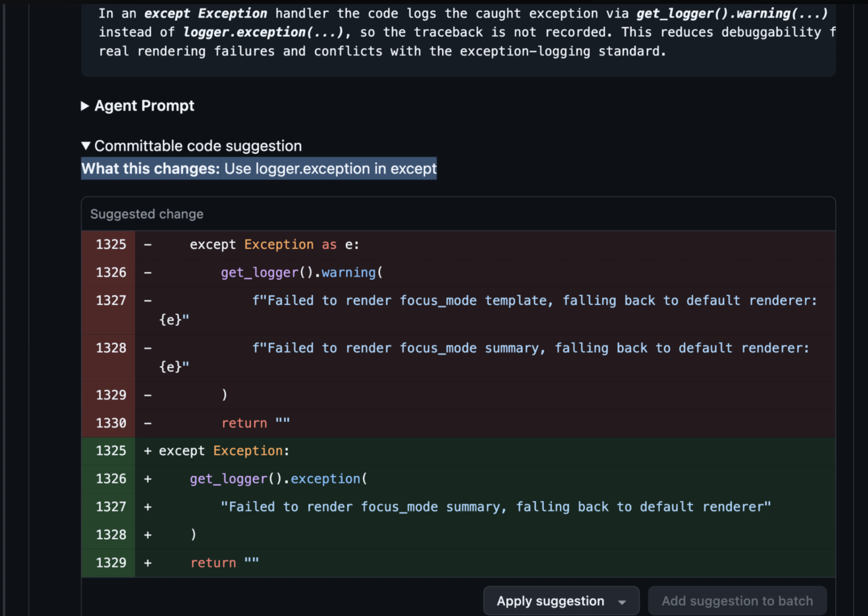Open the Apply suggestion dropdown arrow
Viewport: 868px width, 616px height.
pos(622,602)
